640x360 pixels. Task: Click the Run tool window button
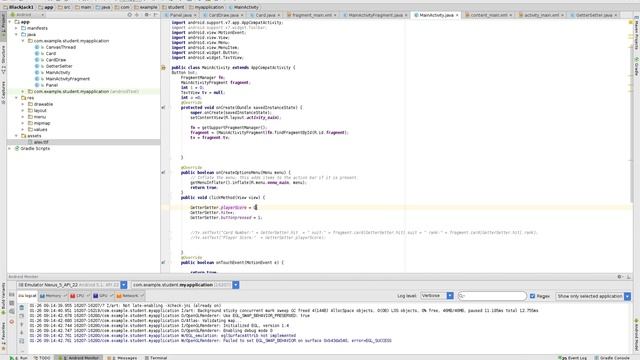point(19,358)
